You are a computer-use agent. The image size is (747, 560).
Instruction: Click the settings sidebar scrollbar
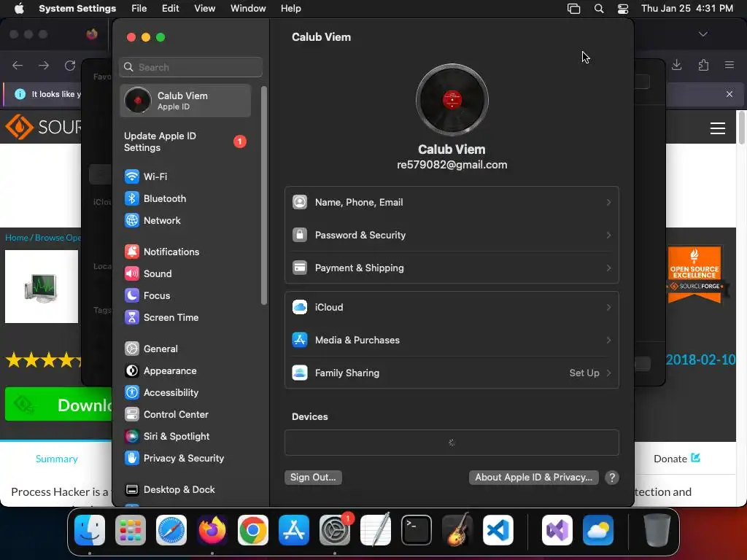tap(264, 195)
